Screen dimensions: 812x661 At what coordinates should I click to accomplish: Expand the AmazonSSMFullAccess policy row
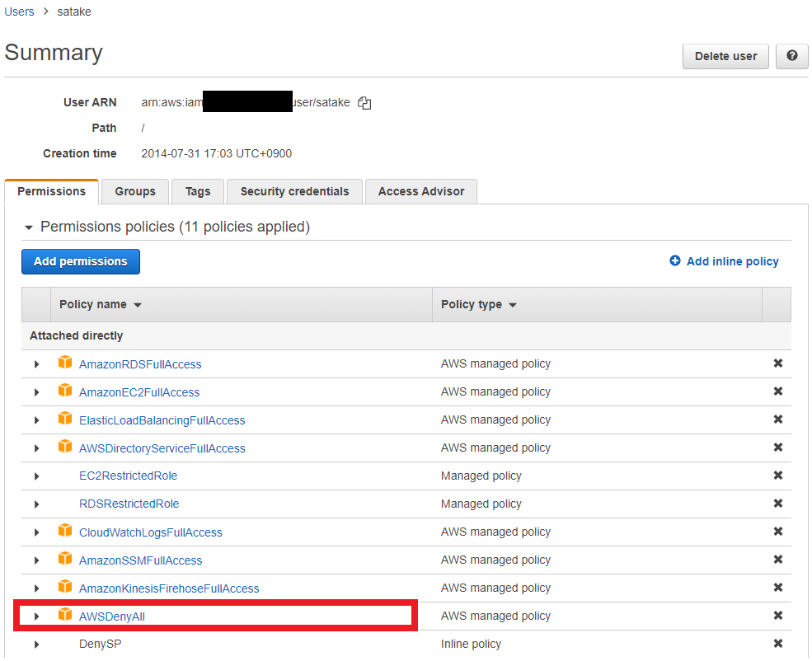tap(36, 560)
